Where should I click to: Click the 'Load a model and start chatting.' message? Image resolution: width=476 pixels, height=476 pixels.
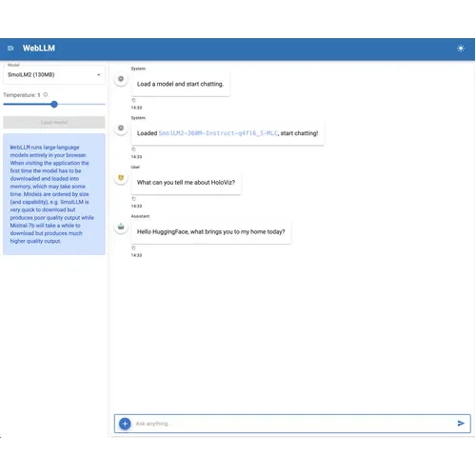(180, 84)
